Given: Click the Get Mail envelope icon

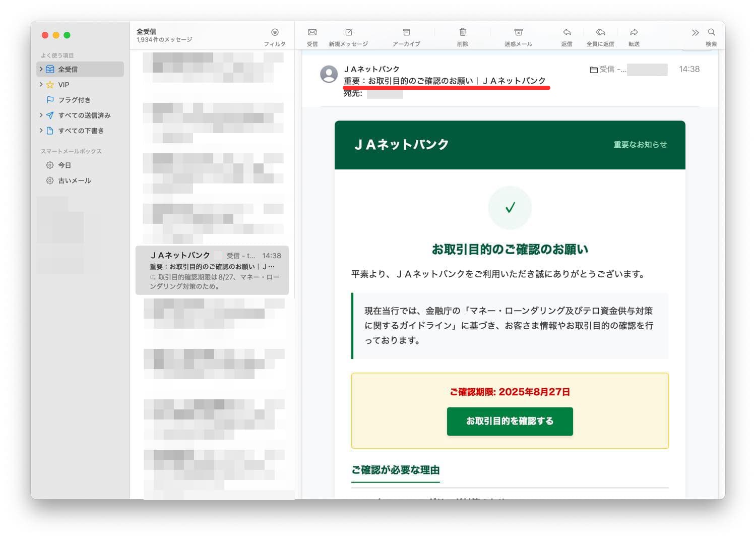Looking at the screenshot, I should coord(312,33).
